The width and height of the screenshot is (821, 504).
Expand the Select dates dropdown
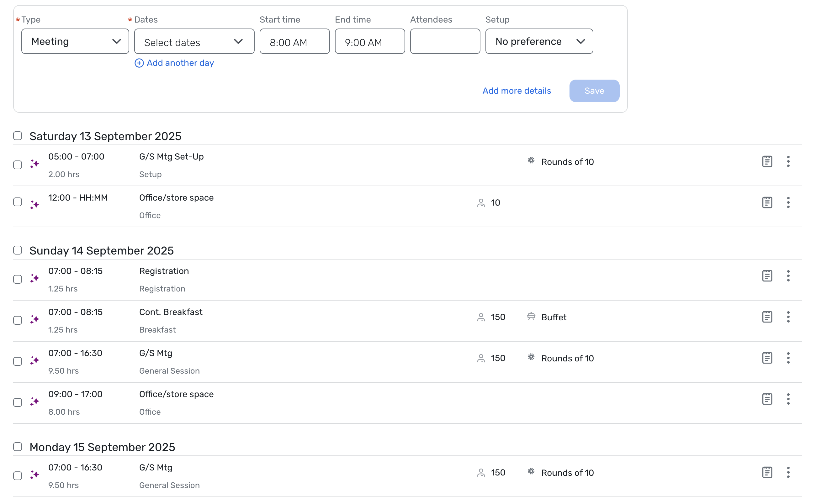pyautogui.click(x=194, y=42)
